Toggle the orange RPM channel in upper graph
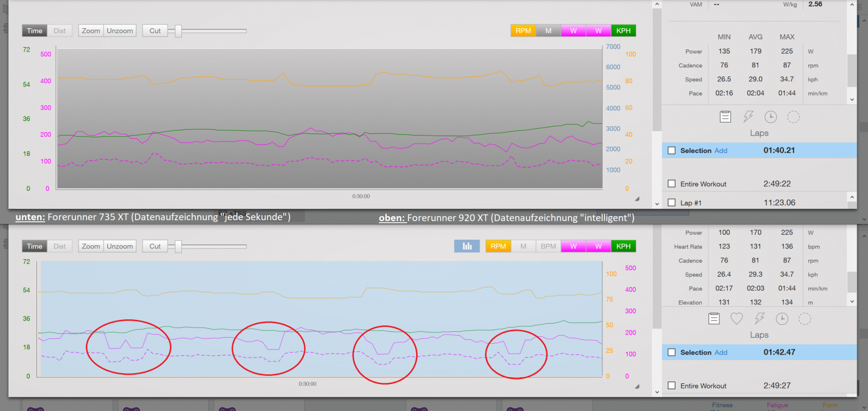The width and height of the screenshot is (868, 411). (x=523, y=31)
